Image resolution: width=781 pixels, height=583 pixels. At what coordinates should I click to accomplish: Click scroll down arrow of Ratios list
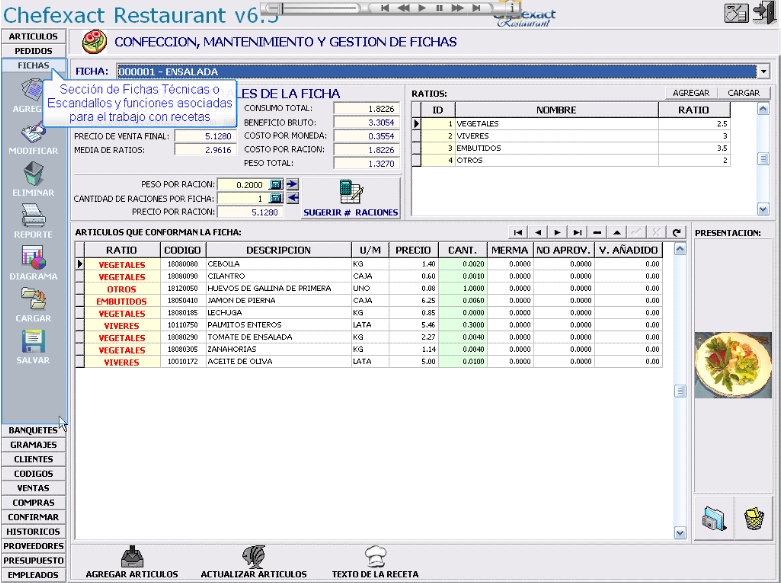763,209
